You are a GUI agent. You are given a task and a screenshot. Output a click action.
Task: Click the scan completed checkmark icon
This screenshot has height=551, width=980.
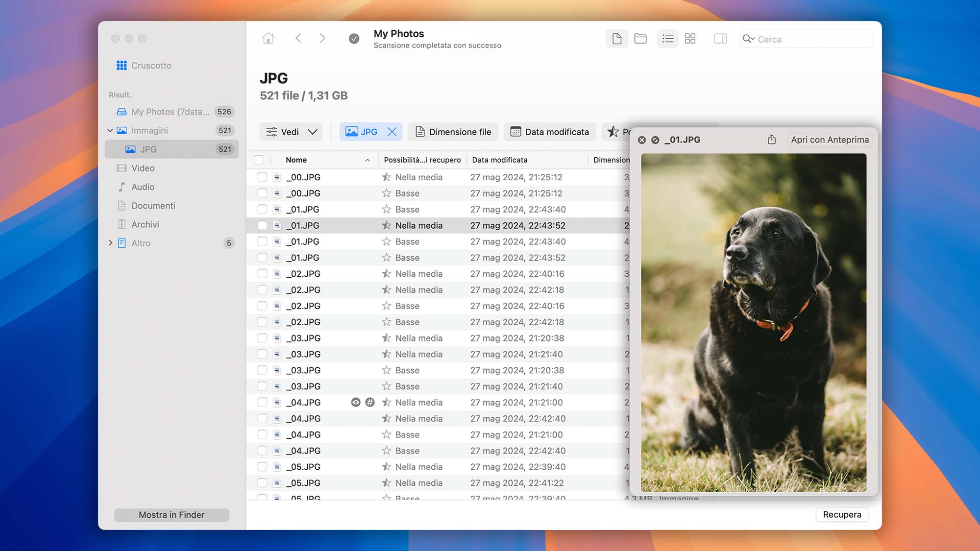pos(354,38)
